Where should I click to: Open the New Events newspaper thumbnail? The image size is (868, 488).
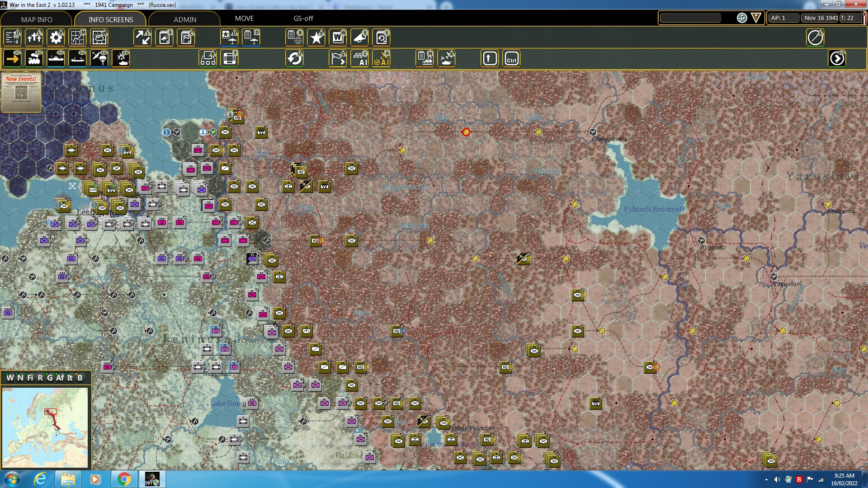click(x=21, y=92)
